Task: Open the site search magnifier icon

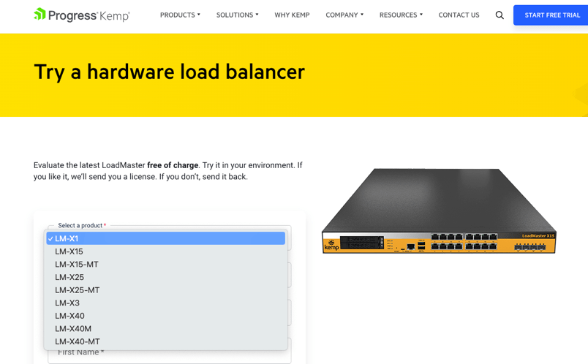Action: tap(500, 15)
